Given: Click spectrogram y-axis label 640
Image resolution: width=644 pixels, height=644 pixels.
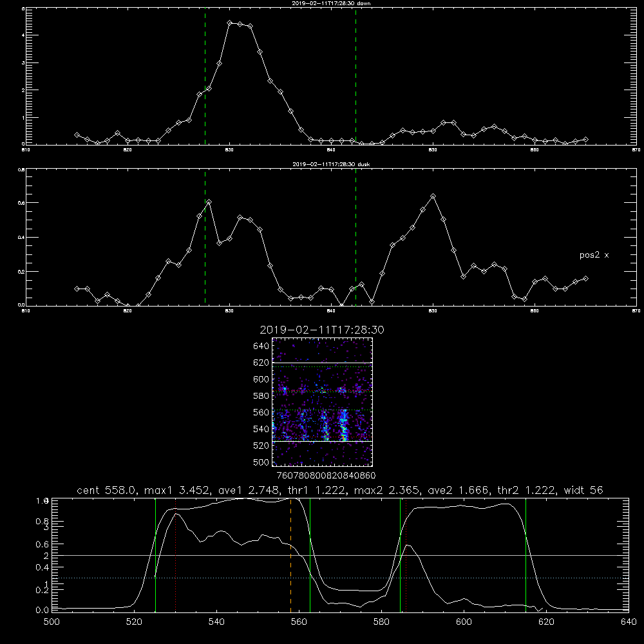Looking at the screenshot, I should coord(261,346).
